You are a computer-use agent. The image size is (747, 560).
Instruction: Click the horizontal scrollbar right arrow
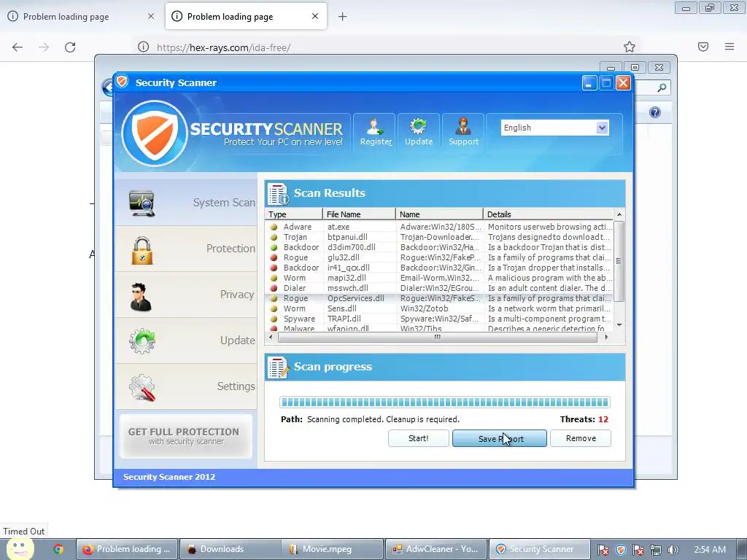[x=606, y=337]
